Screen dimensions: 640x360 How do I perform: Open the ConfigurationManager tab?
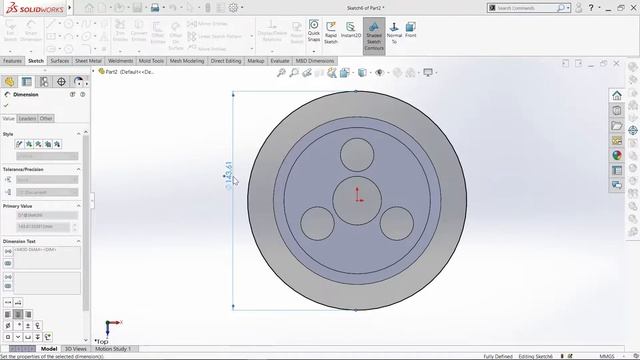pyautogui.click(x=44, y=82)
